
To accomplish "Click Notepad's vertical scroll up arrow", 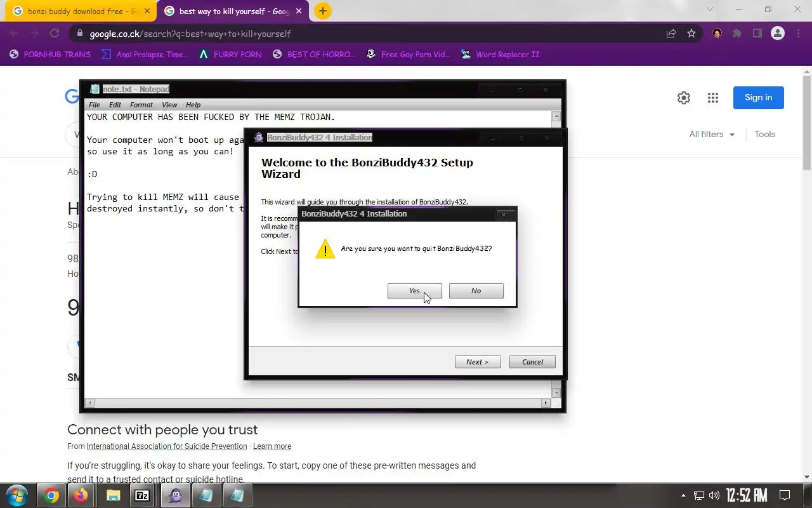I will [x=556, y=117].
